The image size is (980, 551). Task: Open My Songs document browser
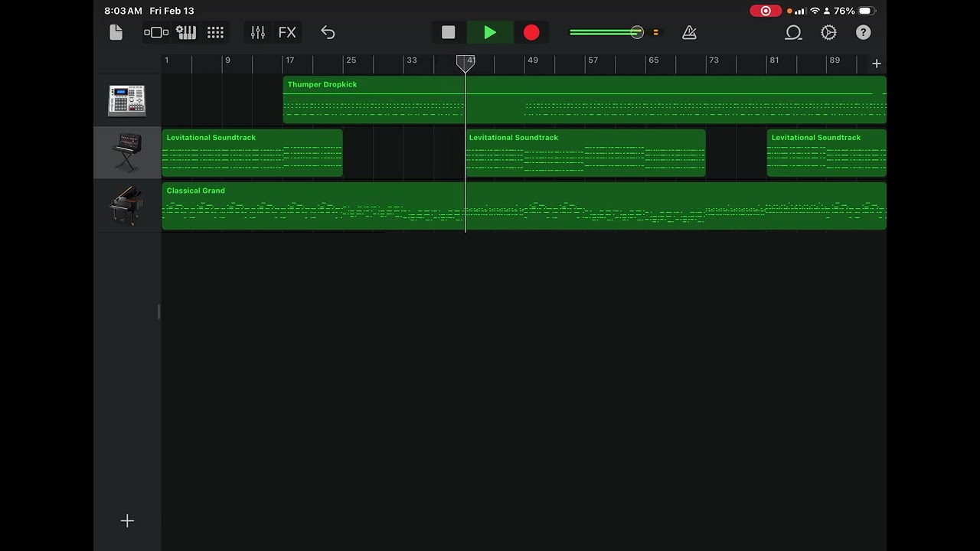coord(116,32)
